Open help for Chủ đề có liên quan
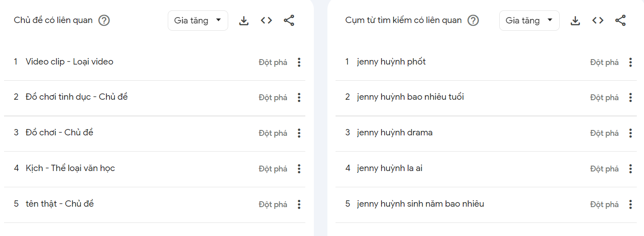 (x=104, y=21)
